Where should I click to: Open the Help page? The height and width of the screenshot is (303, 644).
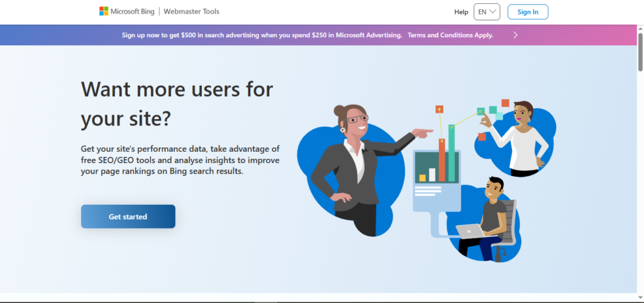(461, 12)
